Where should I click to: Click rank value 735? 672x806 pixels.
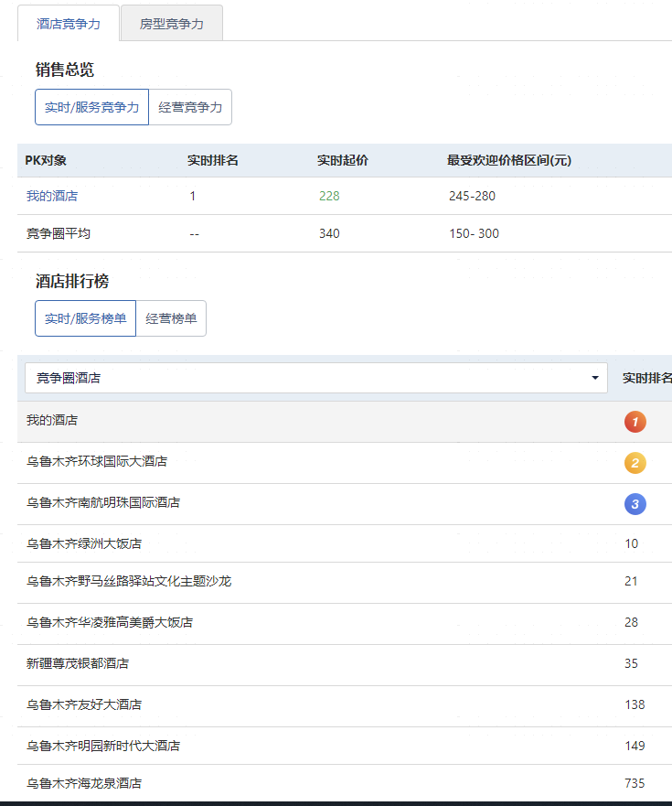(x=635, y=783)
